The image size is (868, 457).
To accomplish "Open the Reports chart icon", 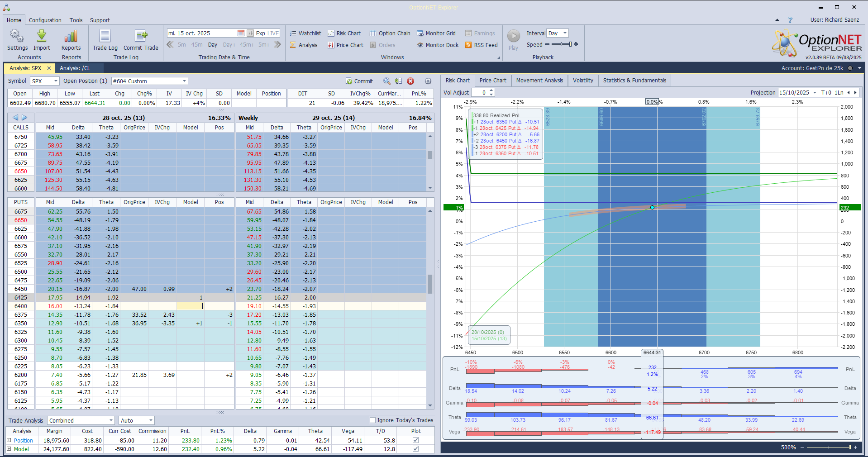I will coord(71,36).
